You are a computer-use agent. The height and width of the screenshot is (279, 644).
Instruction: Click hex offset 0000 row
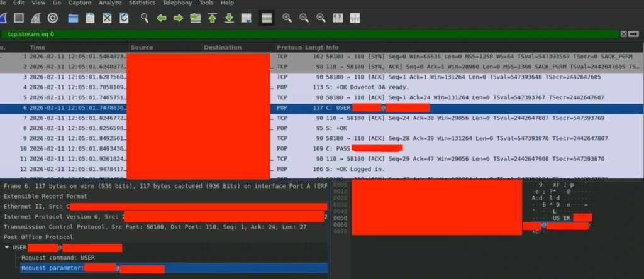pos(340,185)
